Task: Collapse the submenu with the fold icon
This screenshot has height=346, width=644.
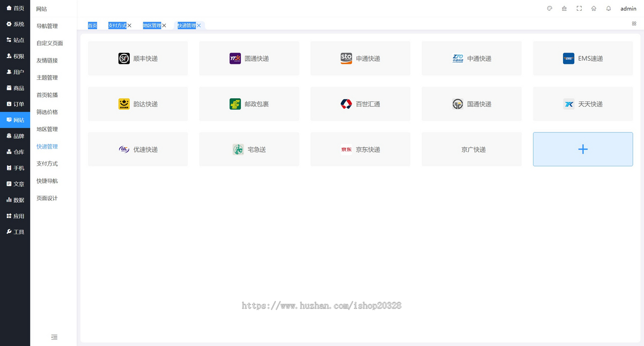Action: click(x=54, y=337)
